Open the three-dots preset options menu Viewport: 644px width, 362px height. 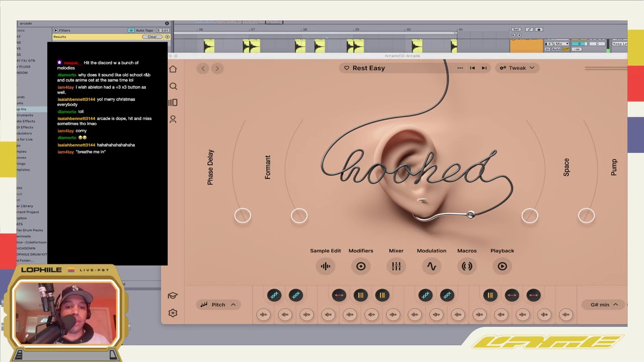(460, 68)
